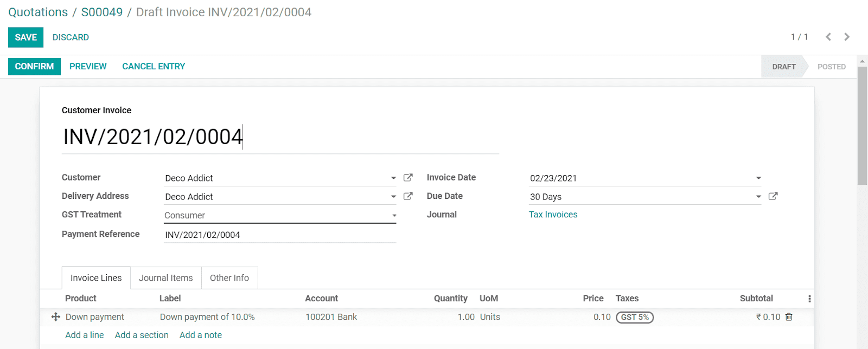Click the Save button
The image size is (868, 349).
pos(25,37)
